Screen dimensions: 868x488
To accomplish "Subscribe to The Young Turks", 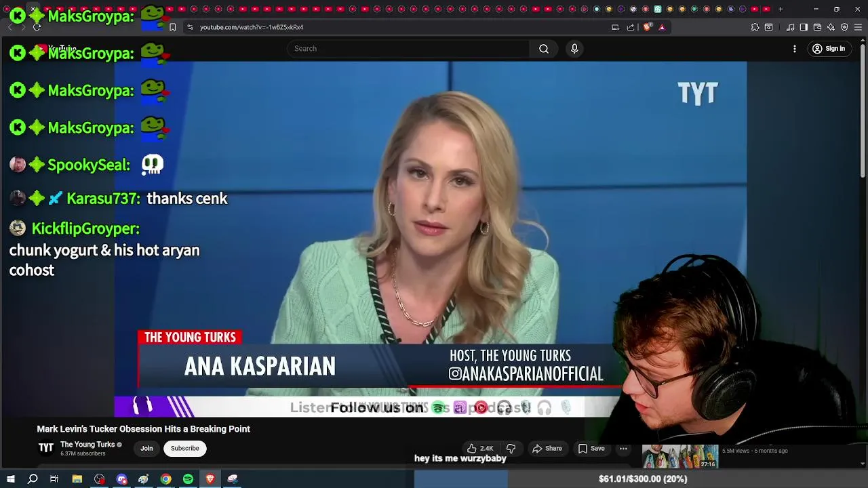I will tap(185, 448).
